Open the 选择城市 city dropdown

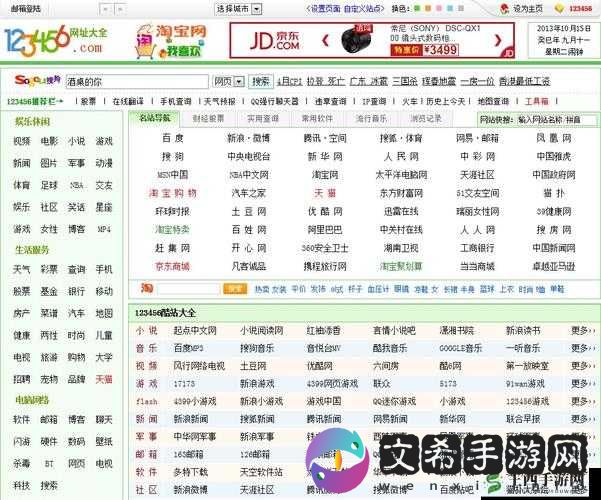[238, 8]
